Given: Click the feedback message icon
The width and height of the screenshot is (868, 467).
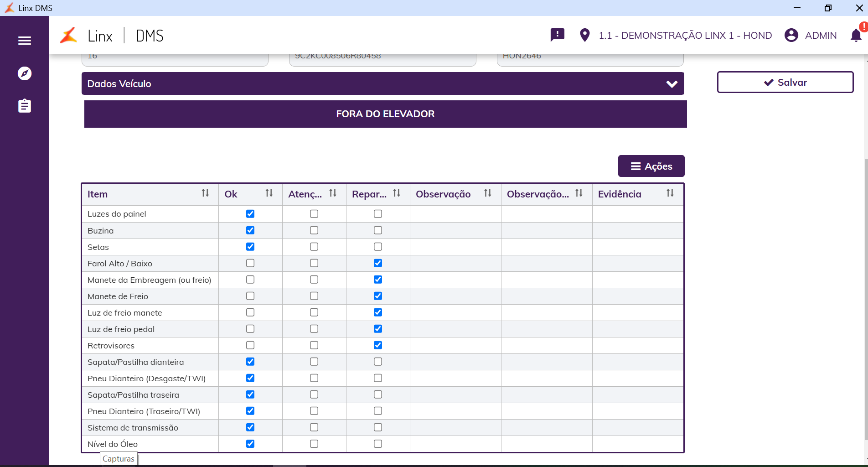Looking at the screenshot, I should pos(557,35).
